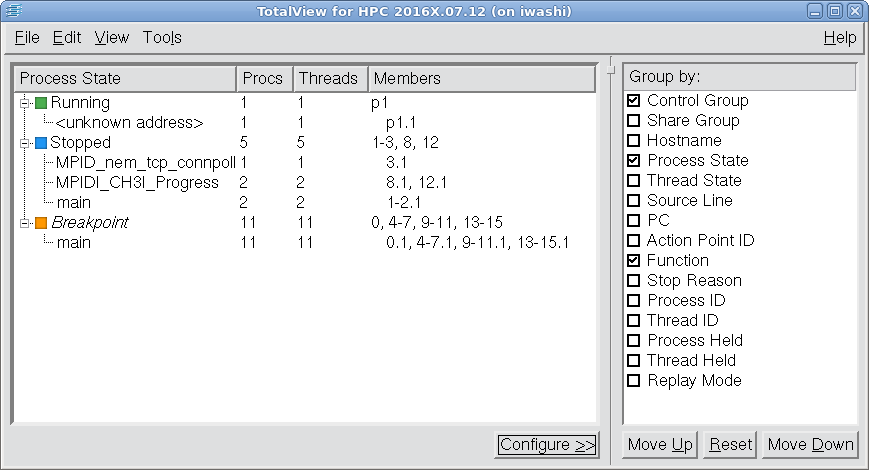
Task: Uncheck the Control Group checkbox
Action: coord(633,101)
